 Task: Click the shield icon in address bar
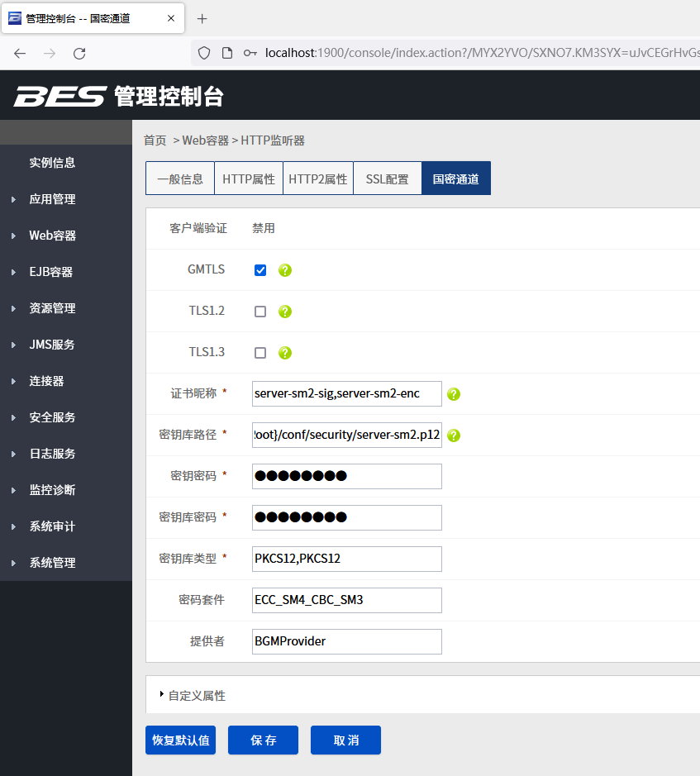pos(204,53)
